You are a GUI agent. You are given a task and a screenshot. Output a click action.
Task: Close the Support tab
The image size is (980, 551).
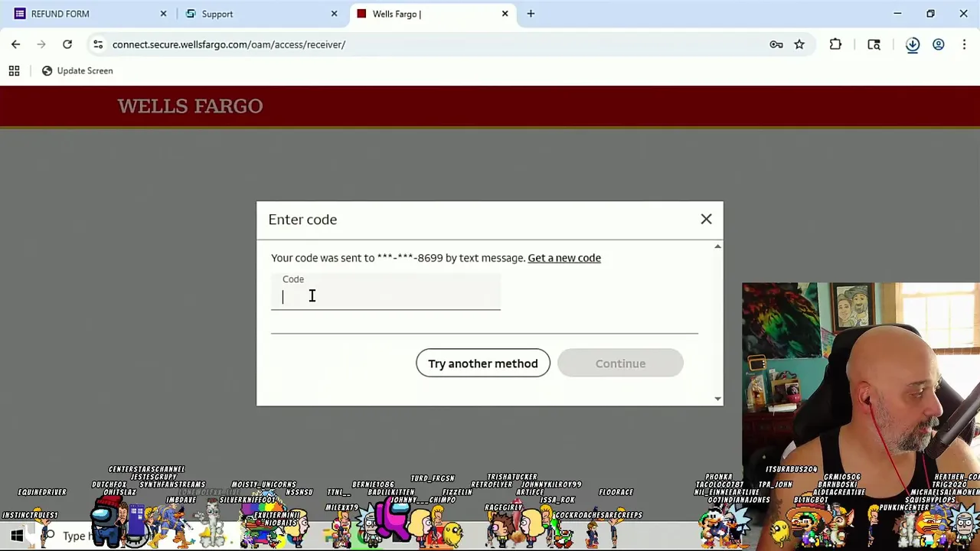coord(334,14)
